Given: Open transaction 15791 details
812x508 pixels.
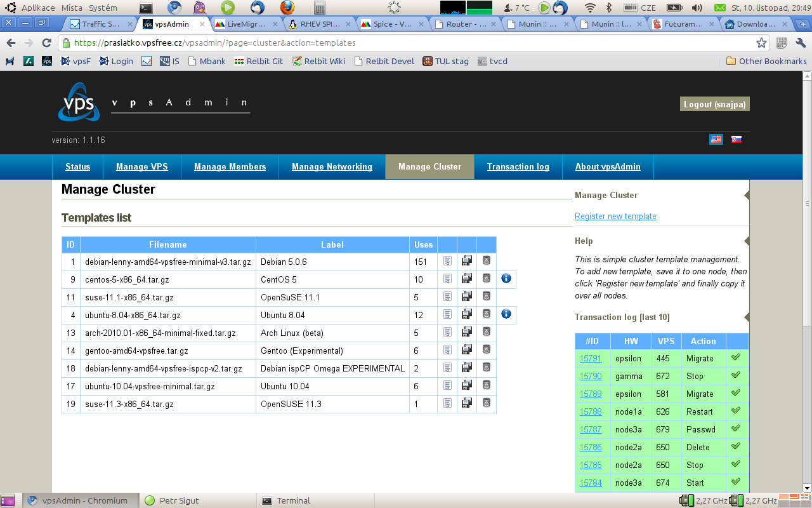Looking at the screenshot, I should (591, 359).
